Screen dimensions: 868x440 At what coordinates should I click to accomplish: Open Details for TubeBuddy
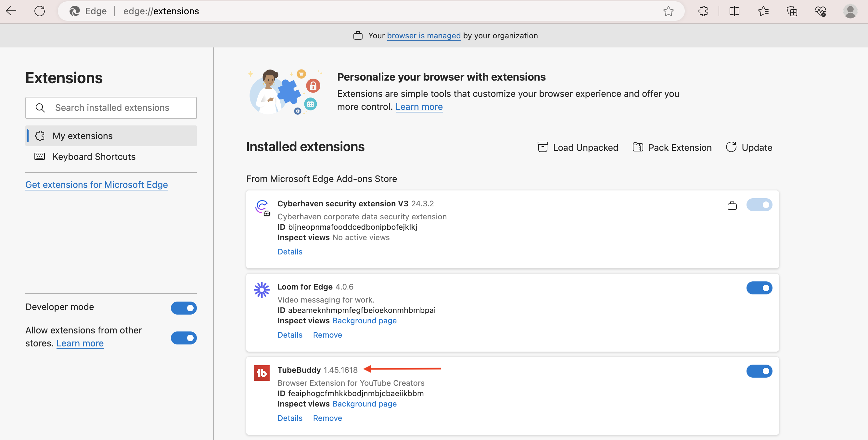point(290,418)
